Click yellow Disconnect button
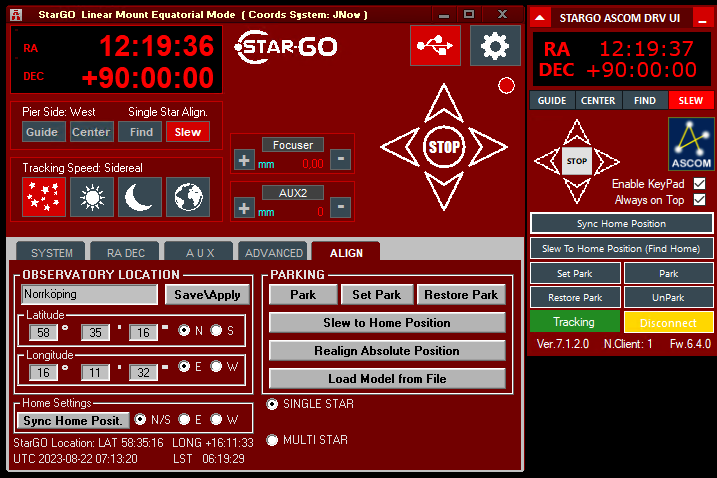The width and height of the screenshot is (717, 478). (x=668, y=322)
